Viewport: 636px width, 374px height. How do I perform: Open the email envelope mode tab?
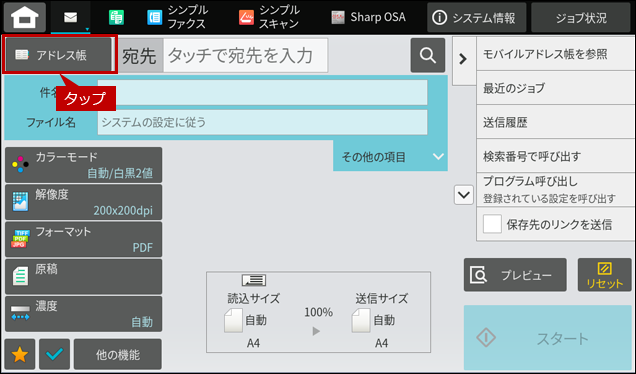[71, 17]
